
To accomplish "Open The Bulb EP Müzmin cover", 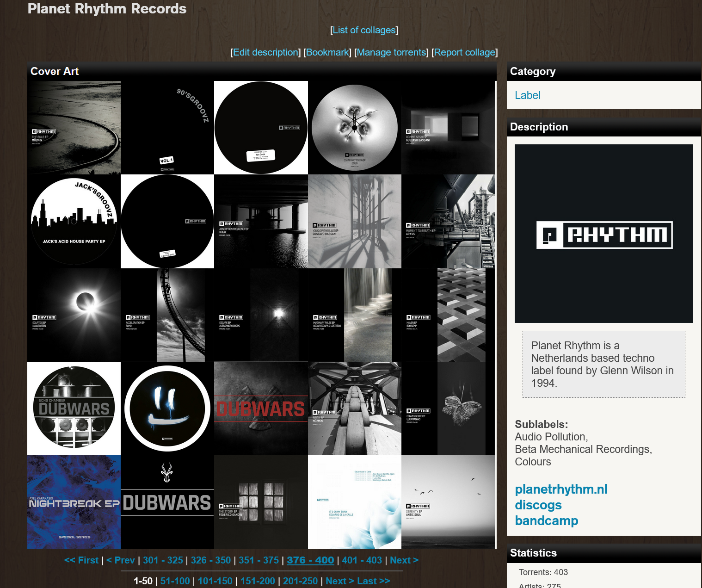I will click(x=74, y=128).
